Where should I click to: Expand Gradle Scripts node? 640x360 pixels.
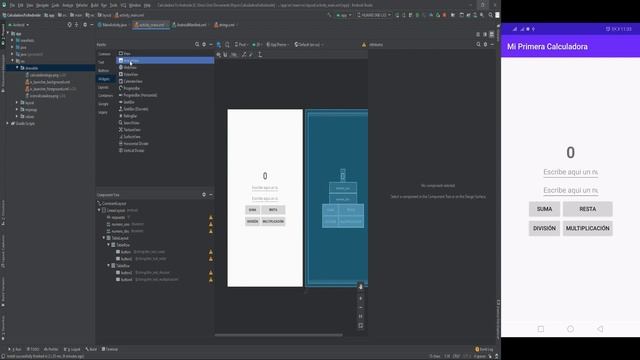click(7, 123)
